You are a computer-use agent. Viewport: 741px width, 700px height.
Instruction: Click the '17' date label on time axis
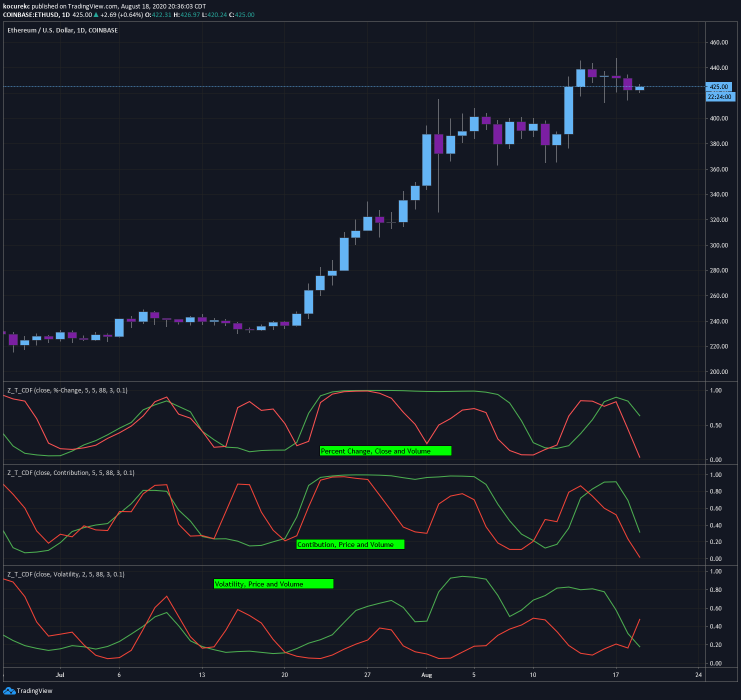tap(616, 675)
